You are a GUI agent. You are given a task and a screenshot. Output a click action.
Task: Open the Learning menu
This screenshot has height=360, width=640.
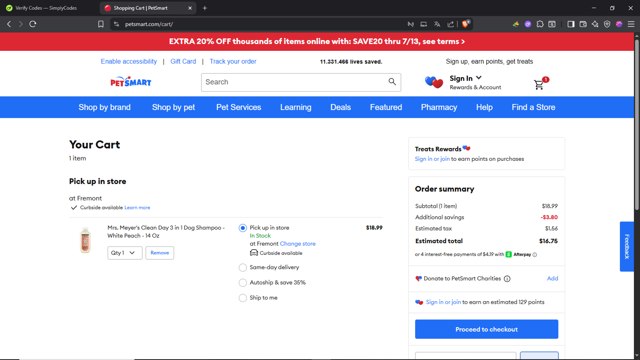[x=296, y=107]
